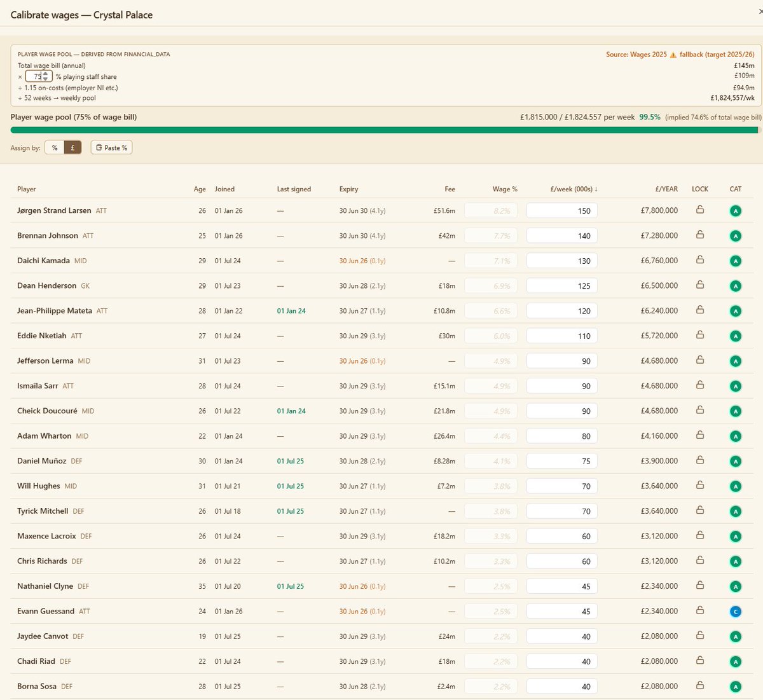
Task: Click Jean-Philippe Mateta's last signed 01 Jan 24
Action: point(291,311)
